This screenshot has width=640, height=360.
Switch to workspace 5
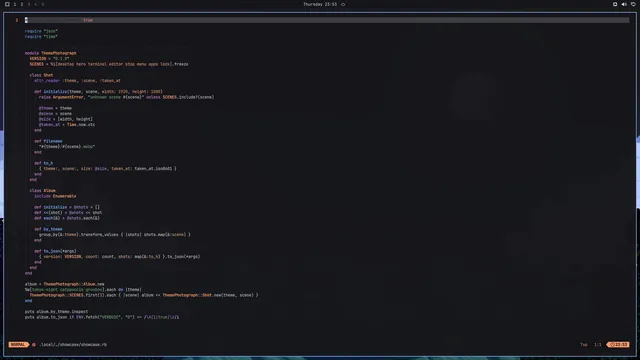pos(42,4)
